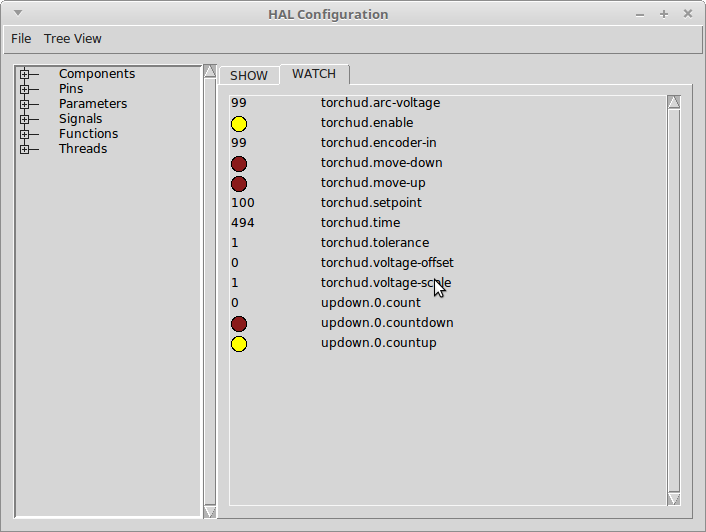Select Pins in the tree
706x532 pixels.
coord(71,89)
